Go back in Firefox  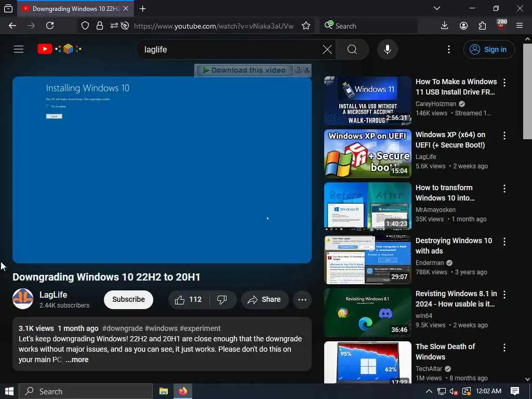coord(12,26)
